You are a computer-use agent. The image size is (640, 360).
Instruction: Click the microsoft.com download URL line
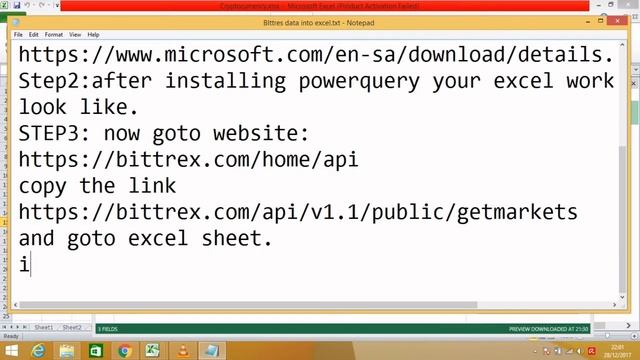pos(316,55)
